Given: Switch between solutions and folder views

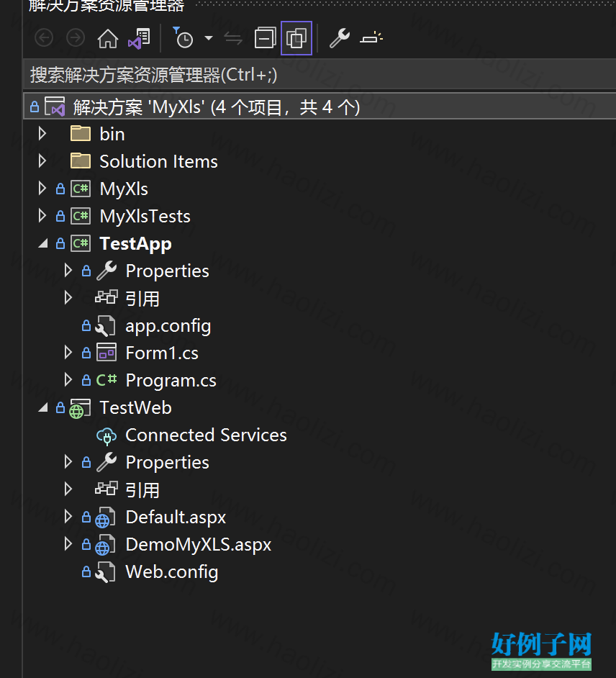Looking at the screenshot, I should (x=139, y=38).
